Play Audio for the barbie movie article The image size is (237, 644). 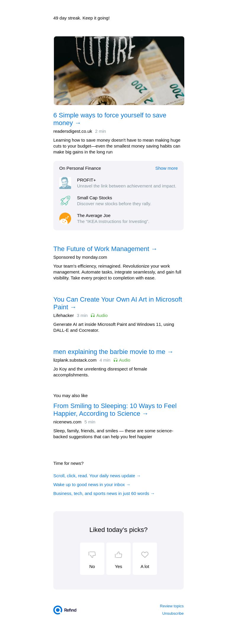[x=122, y=360]
